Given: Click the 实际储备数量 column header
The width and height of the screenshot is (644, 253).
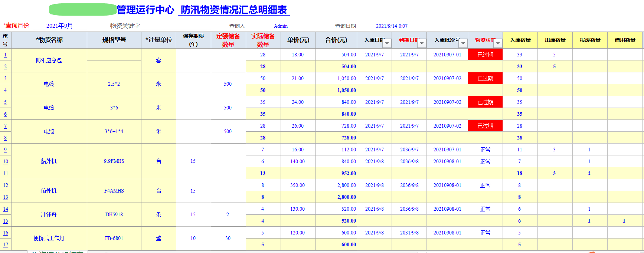Looking at the screenshot, I should pyautogui.click(x=263, y=40).
